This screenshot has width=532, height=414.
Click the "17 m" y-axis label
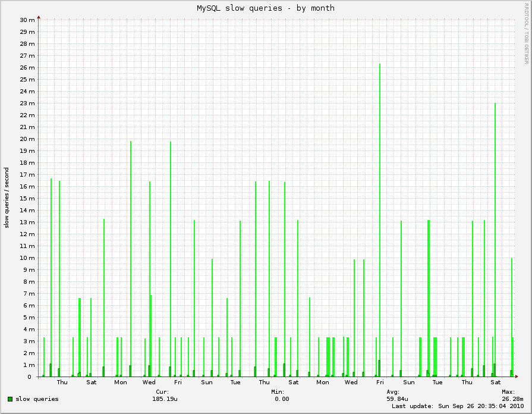tap(27, 174)
